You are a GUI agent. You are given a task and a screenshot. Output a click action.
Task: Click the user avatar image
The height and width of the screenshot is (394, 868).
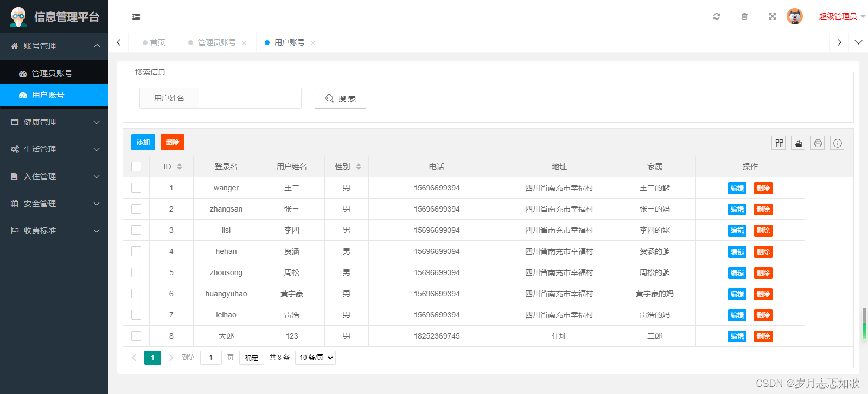point(795,16)
